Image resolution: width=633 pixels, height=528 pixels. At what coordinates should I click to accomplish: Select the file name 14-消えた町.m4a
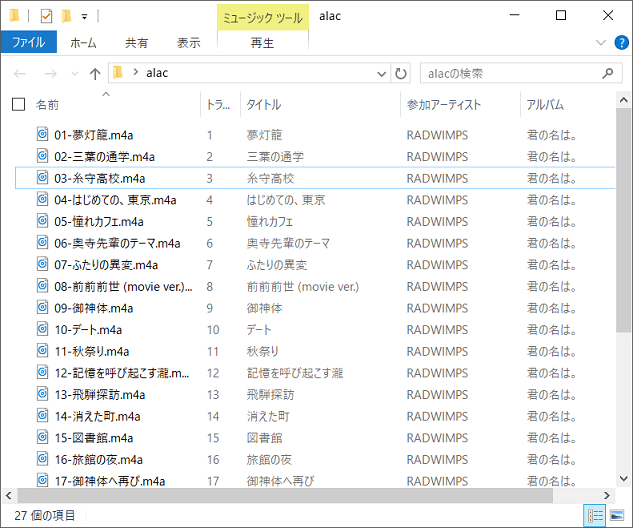coord(97,416)
